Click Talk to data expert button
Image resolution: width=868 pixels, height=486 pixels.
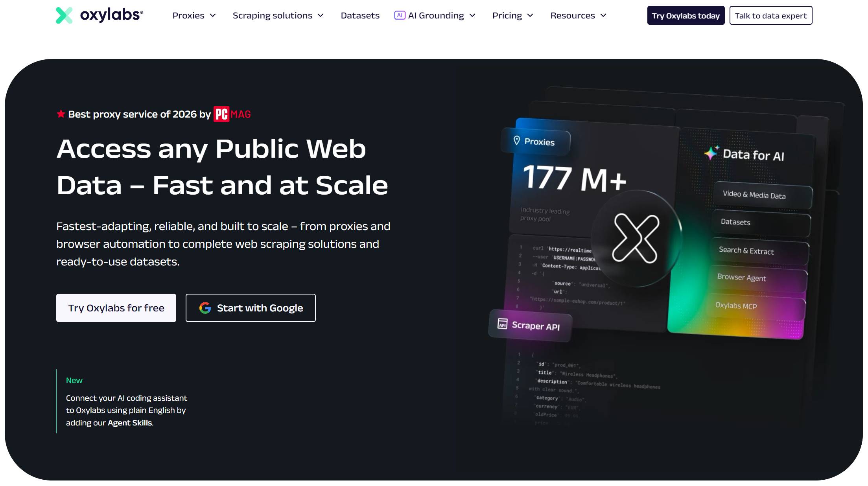tap(770, 15)
